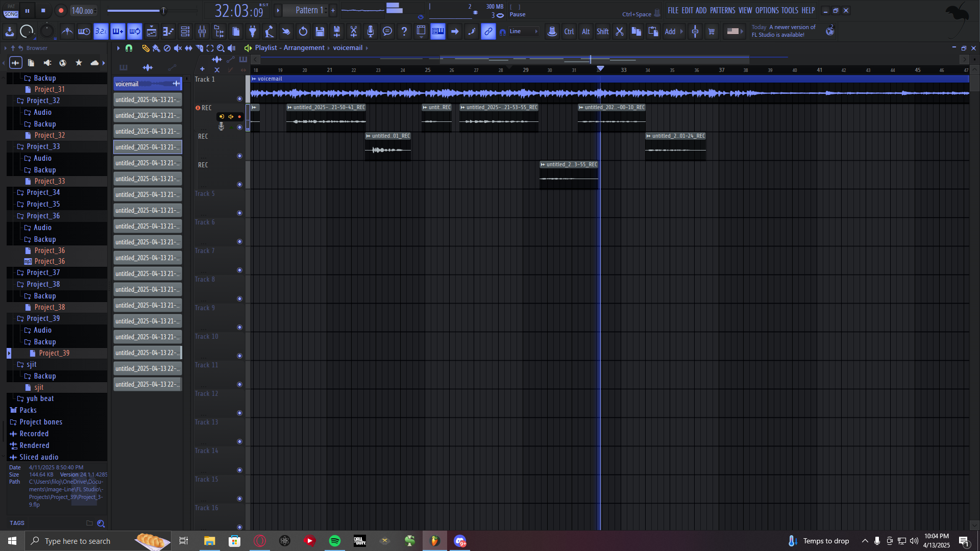Open the mixer from the toolbar
The height and width of the screenshot is (551, 980).
[x=202, y=32]
